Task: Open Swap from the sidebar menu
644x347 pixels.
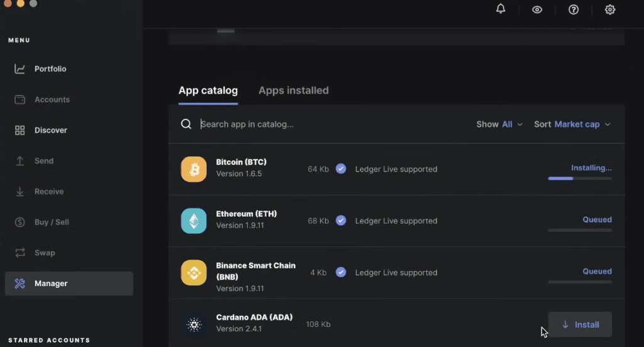Action: [x=45, y=253]
